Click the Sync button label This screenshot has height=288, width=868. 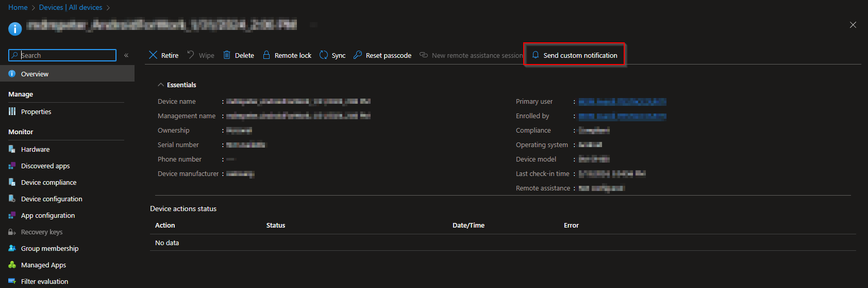pos(339,55)
